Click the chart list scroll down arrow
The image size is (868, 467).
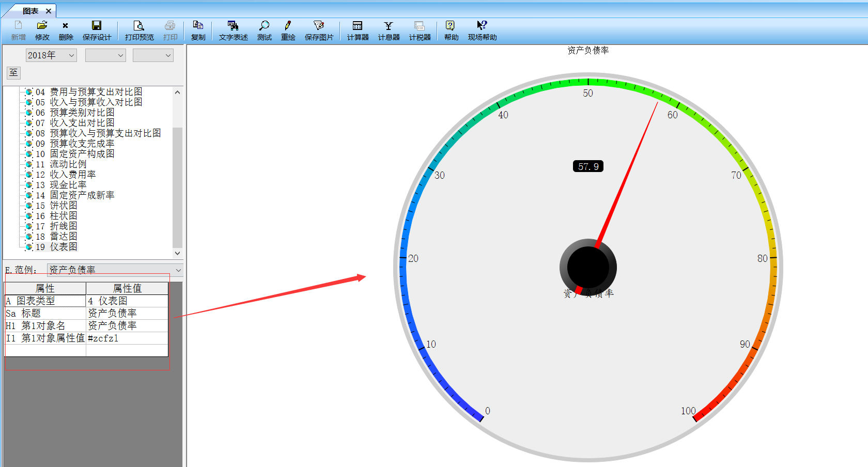[177, 253]
